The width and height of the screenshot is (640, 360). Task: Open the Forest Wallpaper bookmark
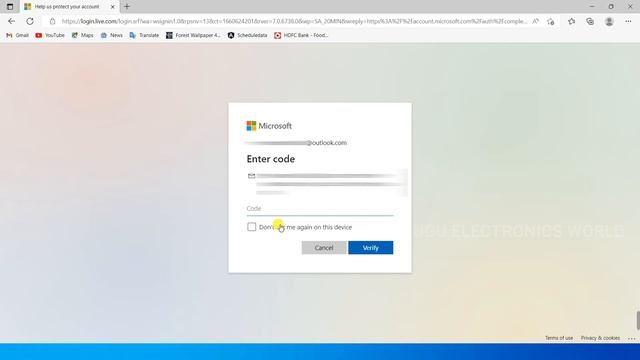tap(193, 36)
